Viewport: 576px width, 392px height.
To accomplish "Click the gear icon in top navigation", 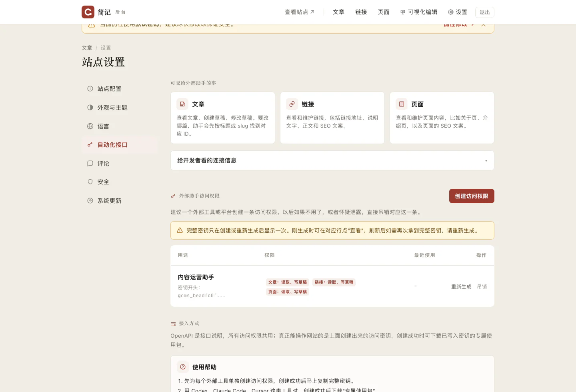I will [x=451, y=12].
